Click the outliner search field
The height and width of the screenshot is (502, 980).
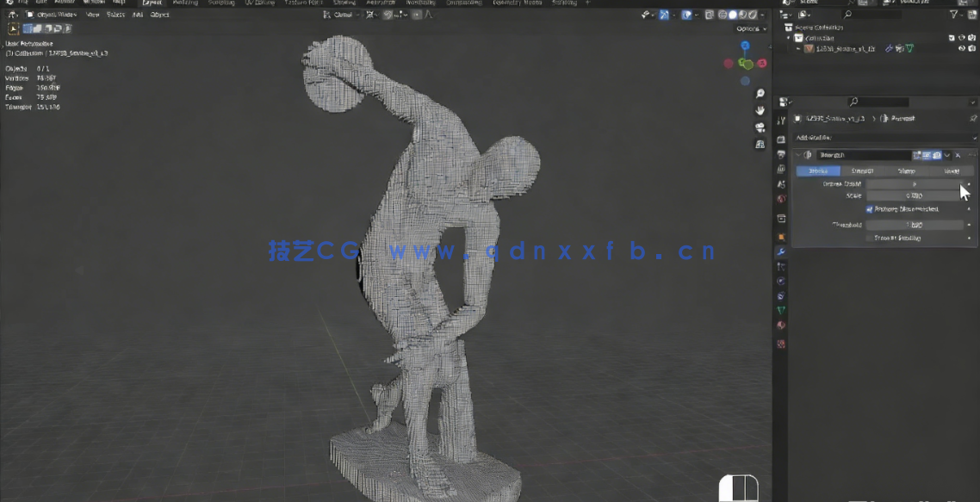coord(870,15)
